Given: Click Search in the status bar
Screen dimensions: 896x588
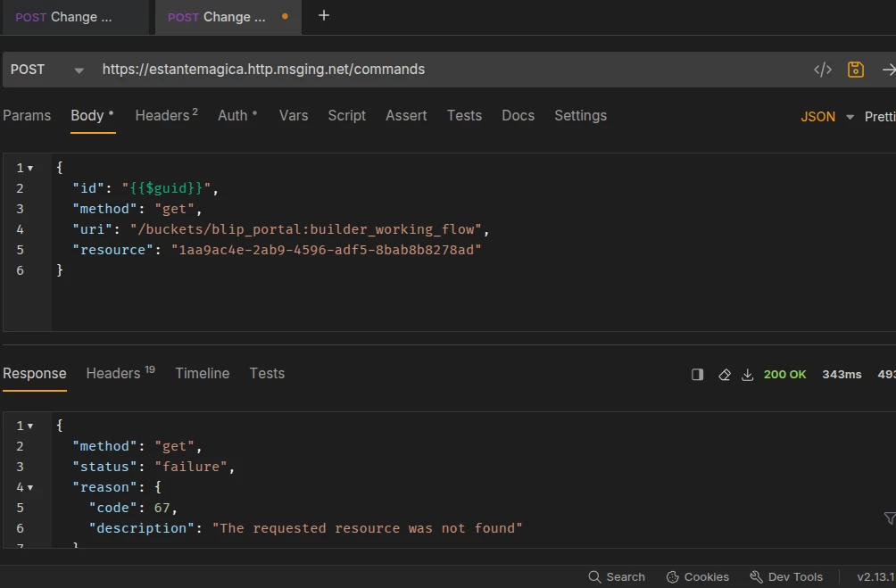Looking at the screenshot, I should [617, 576].
